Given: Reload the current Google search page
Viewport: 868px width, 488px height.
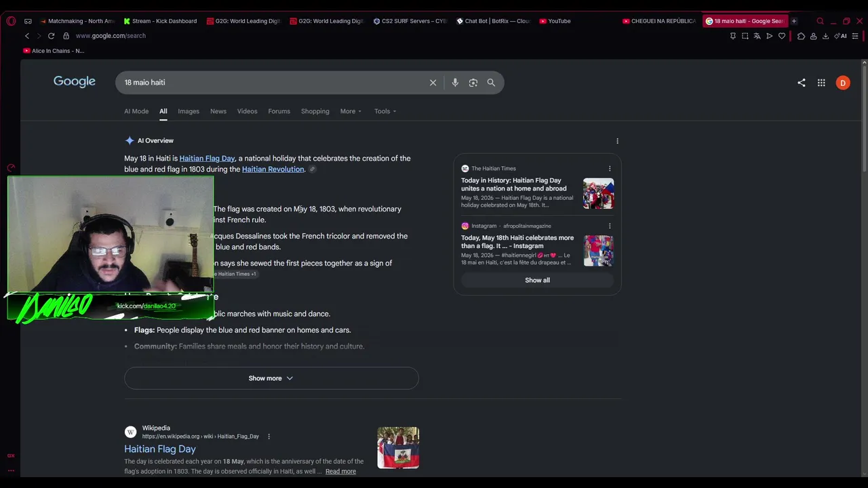Looking at the screenshot, I should point(51,36).
